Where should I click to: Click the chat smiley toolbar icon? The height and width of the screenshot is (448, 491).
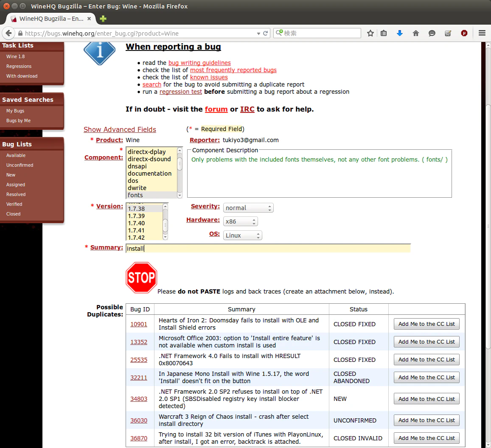pyautogui.click(x=432, y=33)
